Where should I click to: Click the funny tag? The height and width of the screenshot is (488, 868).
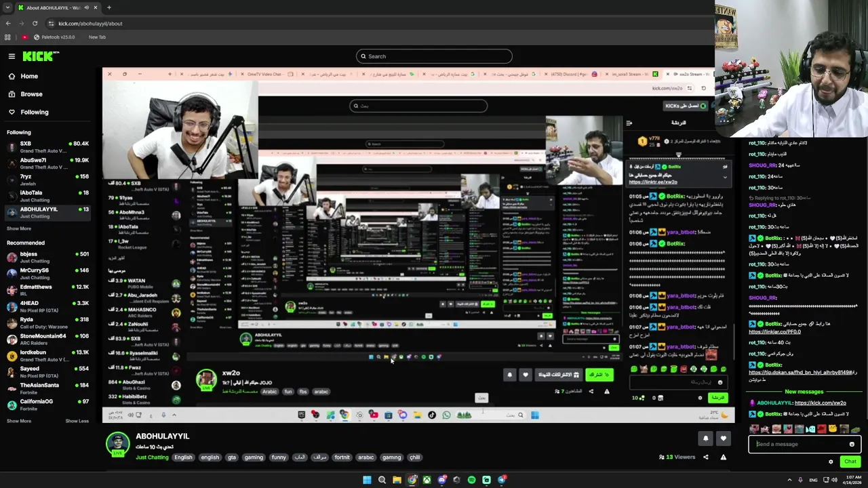click(x=279, y=457)
